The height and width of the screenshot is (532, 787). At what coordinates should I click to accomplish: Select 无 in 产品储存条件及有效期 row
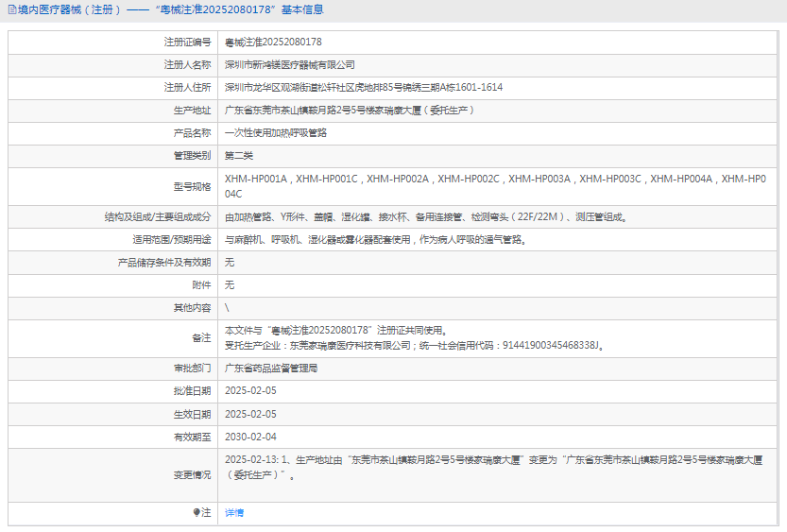pyautogui.click(x=230, y=262)
